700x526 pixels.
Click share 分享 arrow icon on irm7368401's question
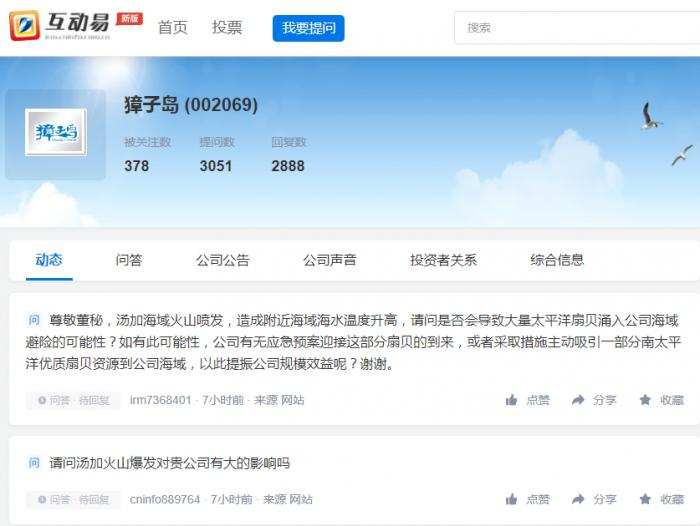(x=578, y=400)
